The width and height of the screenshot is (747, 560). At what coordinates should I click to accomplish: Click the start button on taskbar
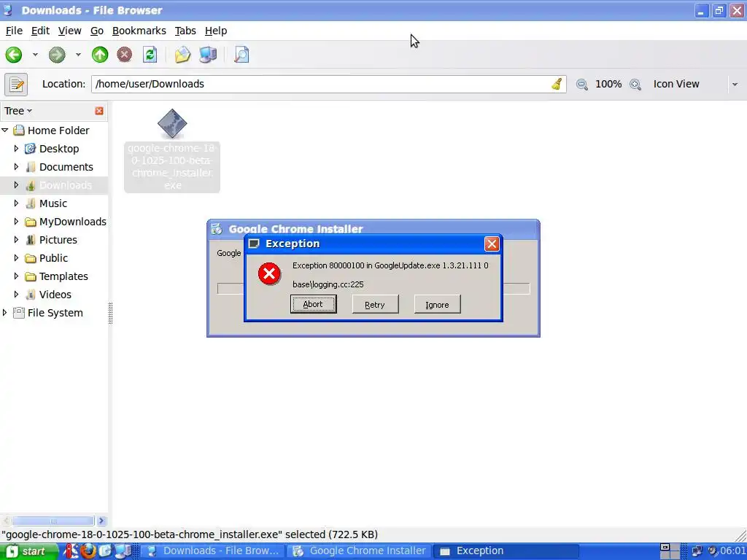coord(28,551)
